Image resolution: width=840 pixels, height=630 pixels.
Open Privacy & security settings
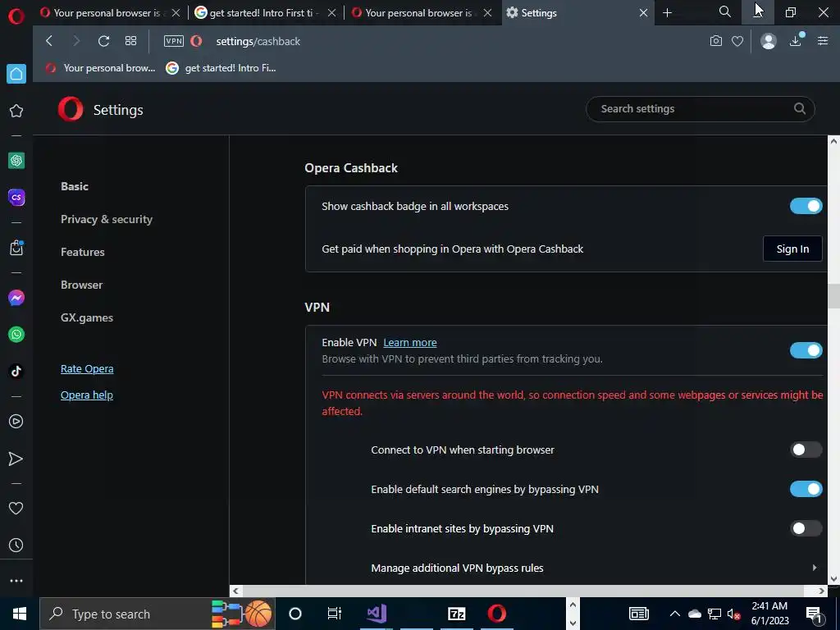(107, 219)
